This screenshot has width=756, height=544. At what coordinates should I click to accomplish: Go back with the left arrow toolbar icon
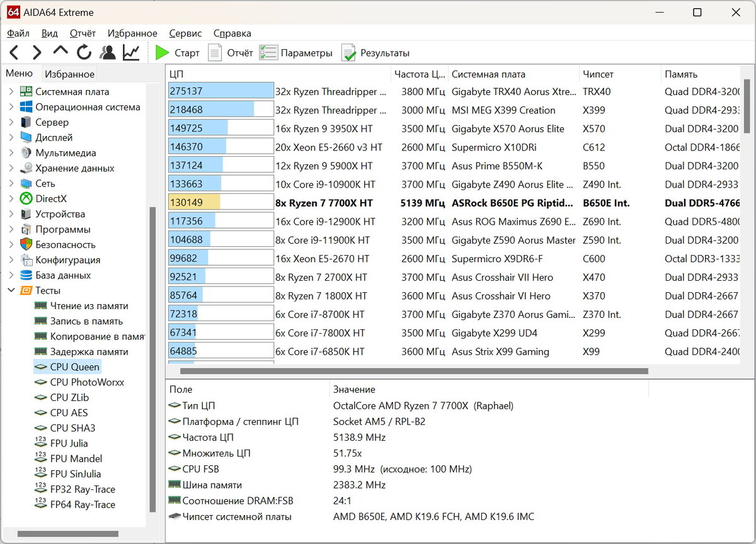14,53
